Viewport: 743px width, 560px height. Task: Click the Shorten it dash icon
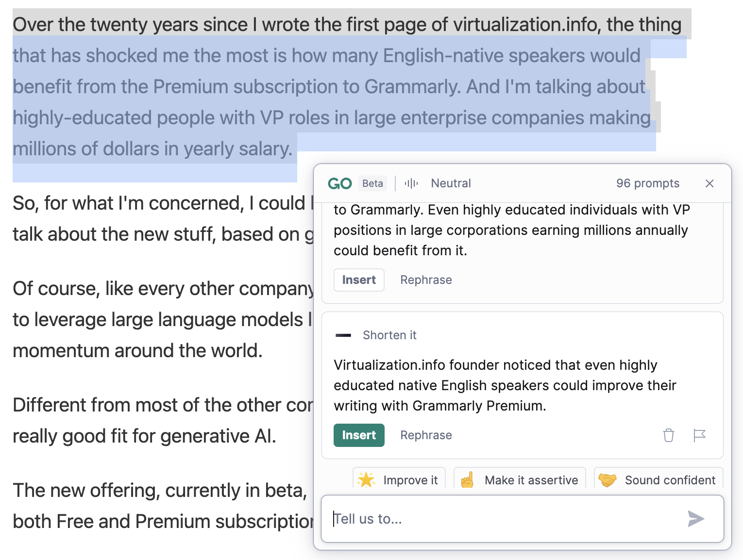[x=343, y=335]
